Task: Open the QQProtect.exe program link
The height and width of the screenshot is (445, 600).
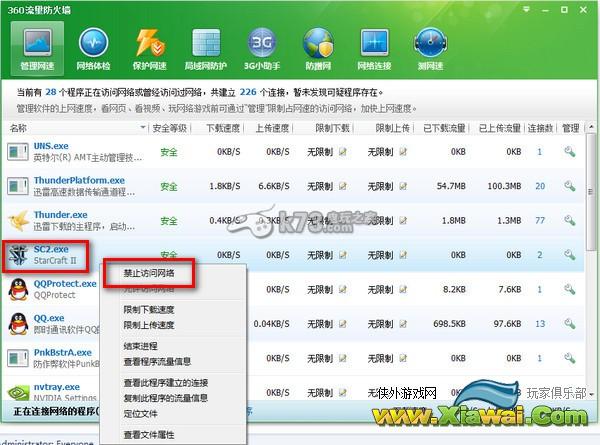Action: [x=65, y=284]
